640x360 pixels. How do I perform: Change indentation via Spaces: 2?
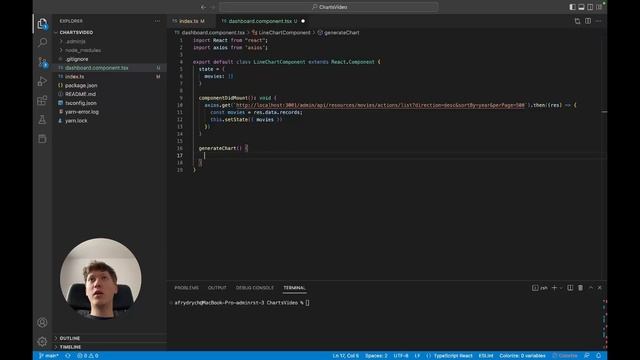point(376,356)
